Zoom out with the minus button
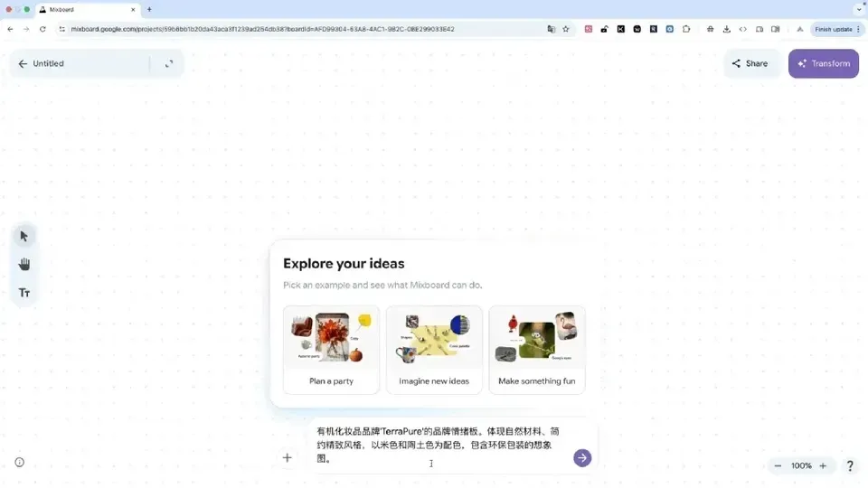The image size is (868, 488). tap(778, 466)
